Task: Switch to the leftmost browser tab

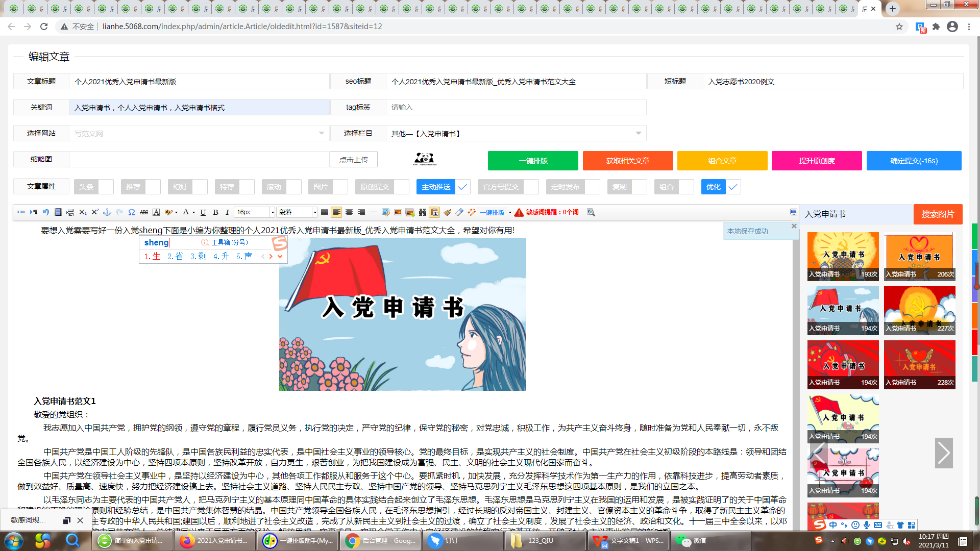Action: click(x=13, y=9)
